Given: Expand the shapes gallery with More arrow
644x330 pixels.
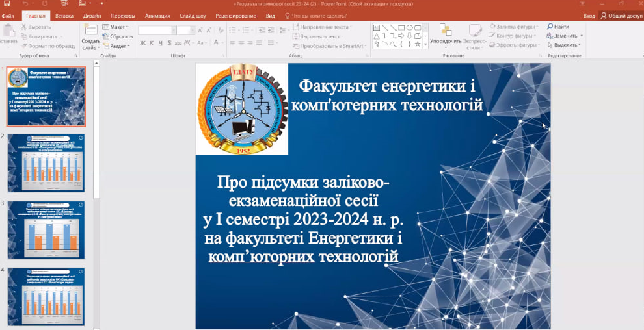Looking at the screenshot, I should 425,45.
